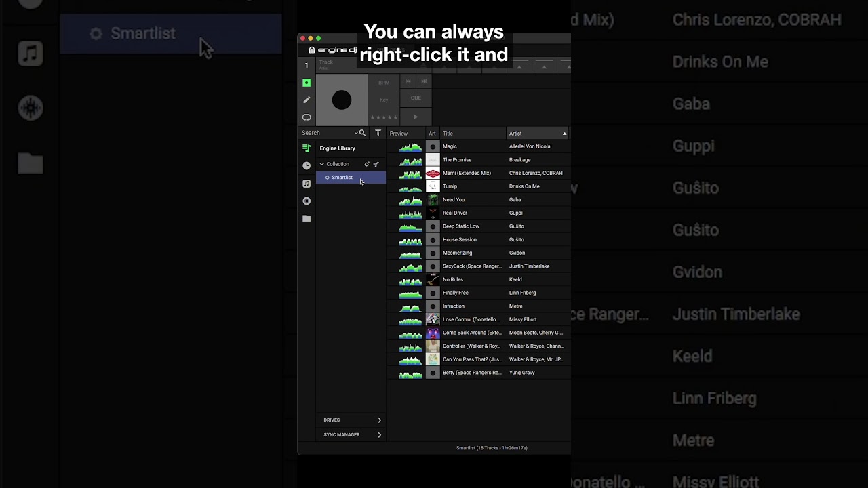Sort by the Preview column header
The height and width of the screenshot is (488, 868).
[406, 134]
